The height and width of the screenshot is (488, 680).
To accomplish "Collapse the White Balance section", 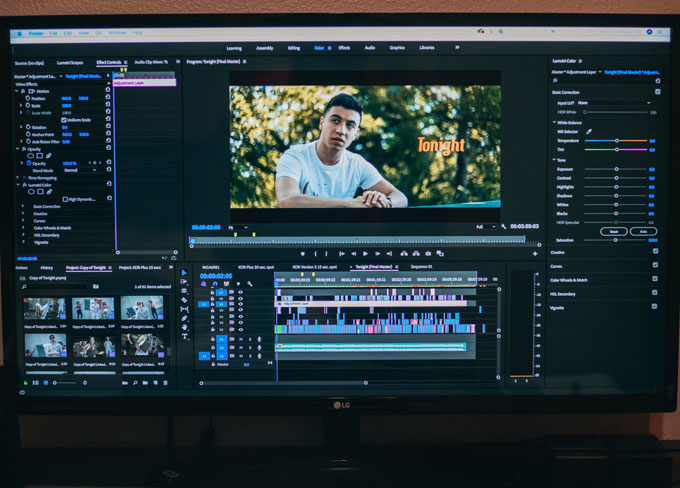I will click(554, 123).
